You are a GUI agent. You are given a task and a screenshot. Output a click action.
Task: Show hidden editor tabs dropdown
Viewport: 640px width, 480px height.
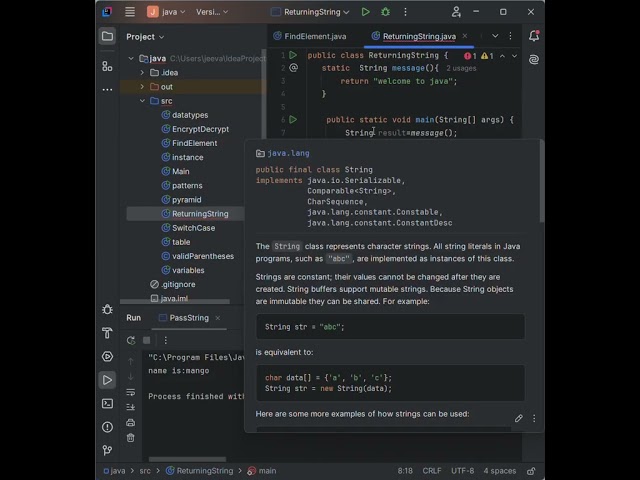(495, 36)
